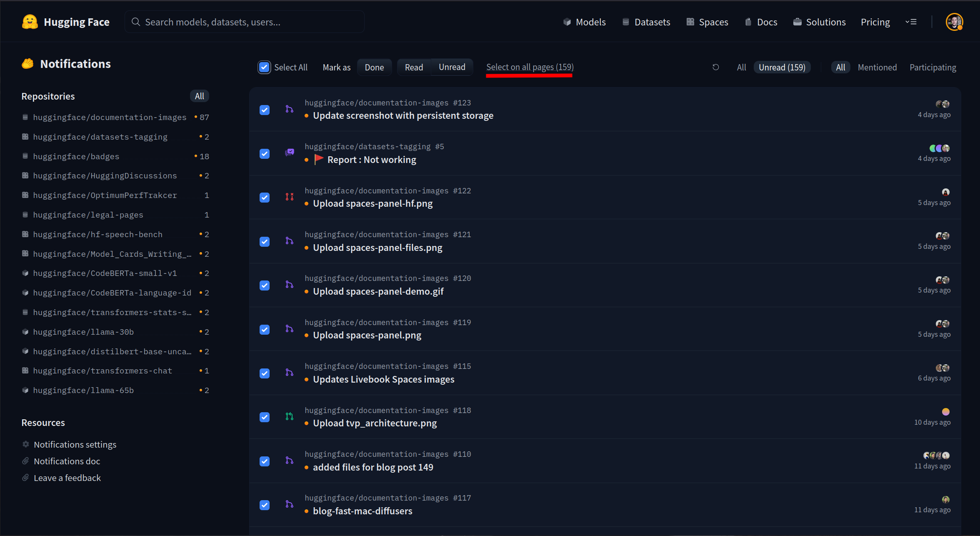Switch to the Mentioned tab

(x=877, y=67)
